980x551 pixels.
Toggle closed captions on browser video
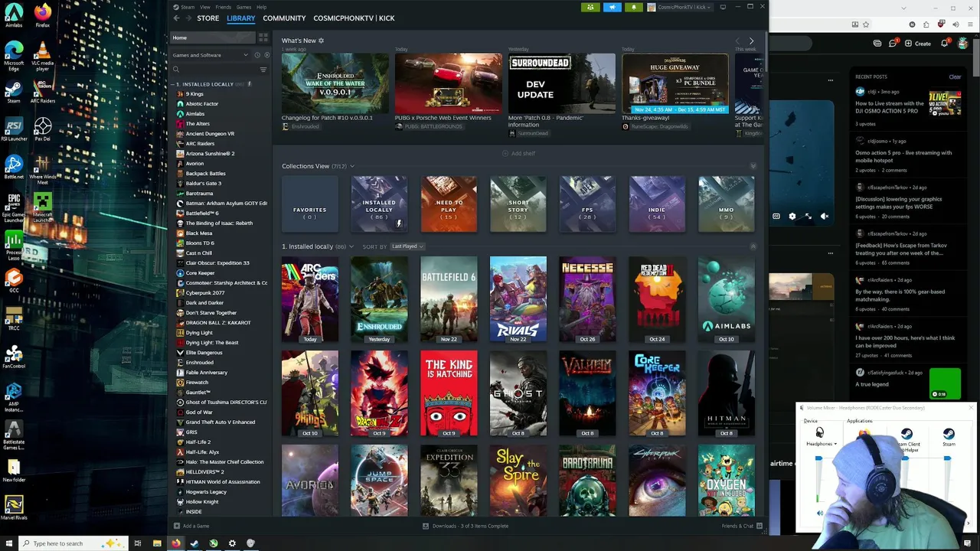(776, 217)
